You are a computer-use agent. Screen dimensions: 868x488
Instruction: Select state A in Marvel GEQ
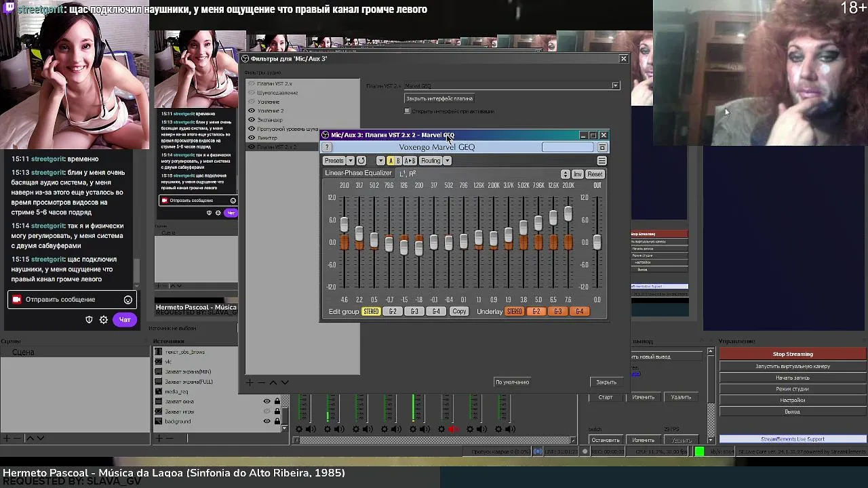391,161
